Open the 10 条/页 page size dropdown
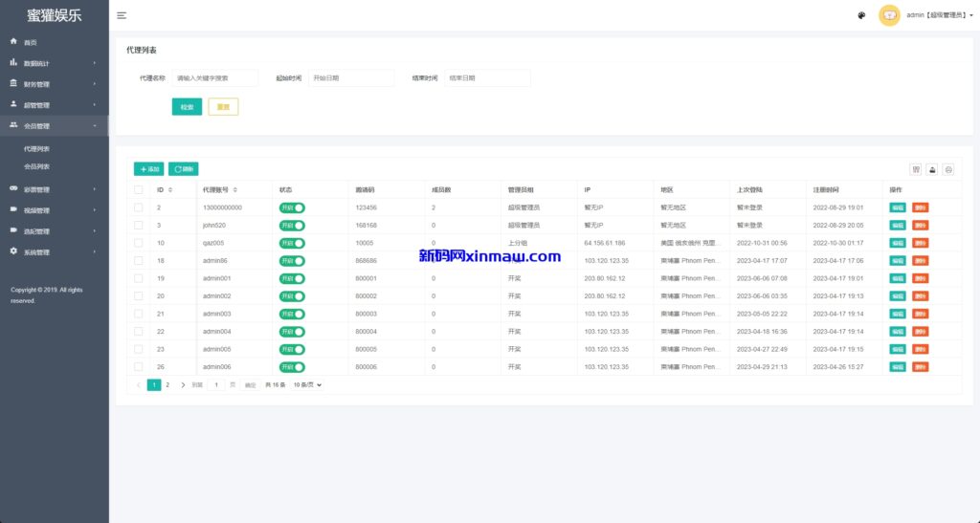 [x=307, y=384]
